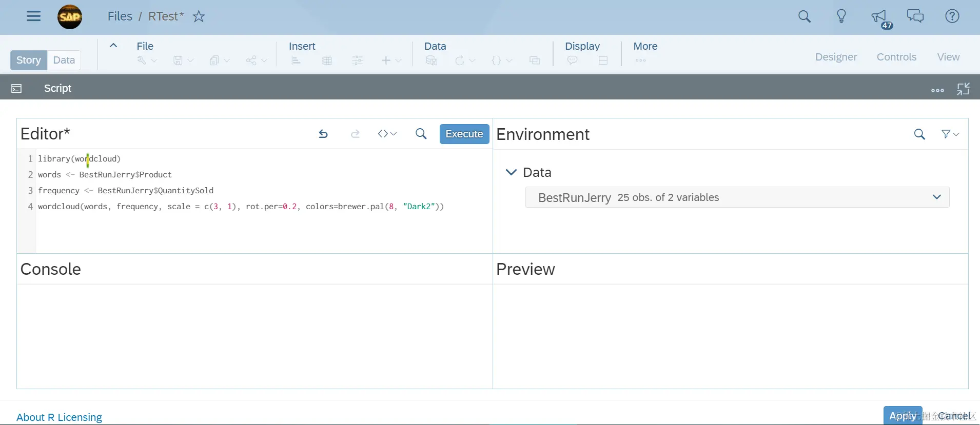Click the RTest* story title
This screenshot has width=980, height=425.
[x=166, y=16]
